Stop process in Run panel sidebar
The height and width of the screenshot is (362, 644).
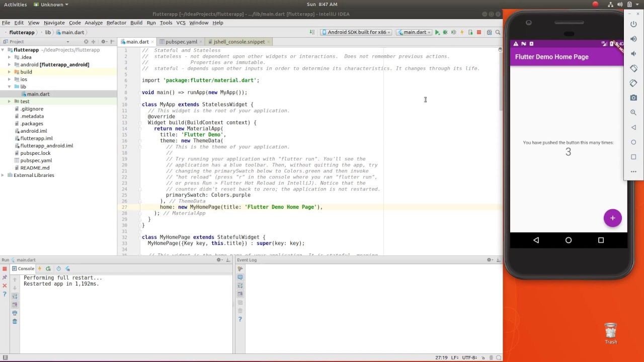[x=5, y=269]
